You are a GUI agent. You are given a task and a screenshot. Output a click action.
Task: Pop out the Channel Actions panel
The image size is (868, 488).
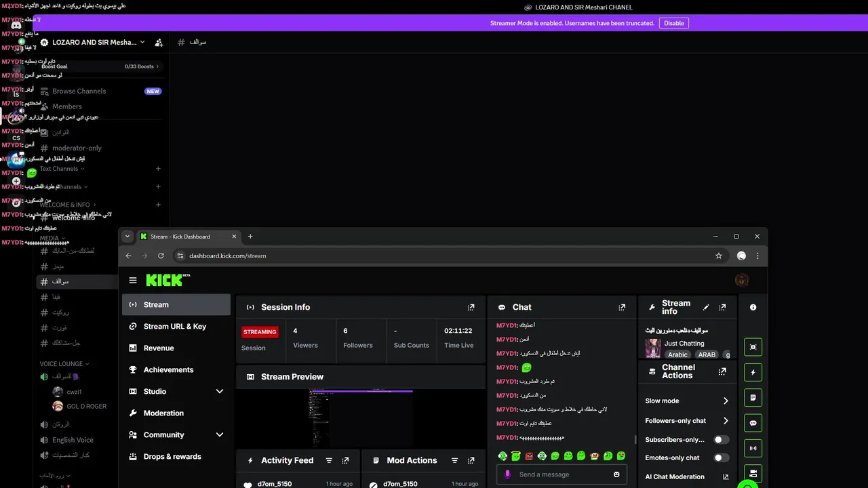click(x=722, y=371)
